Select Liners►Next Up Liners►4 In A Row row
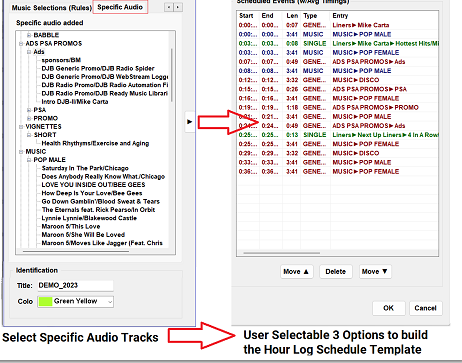 point(338,135)
